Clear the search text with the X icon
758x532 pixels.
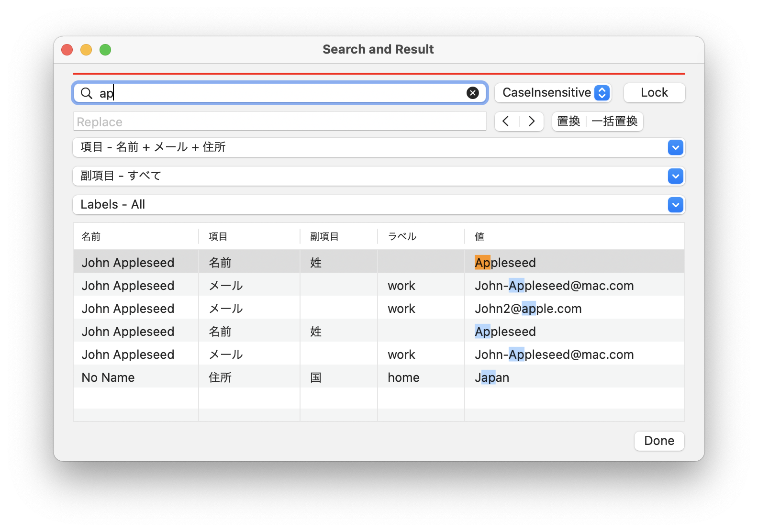[473, 93]
